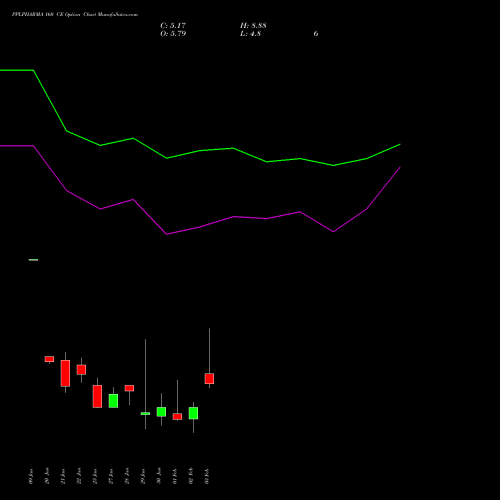500x500 pixels.
Task: Click the open price value O: 5.79
Action: [x=173, y=34]
